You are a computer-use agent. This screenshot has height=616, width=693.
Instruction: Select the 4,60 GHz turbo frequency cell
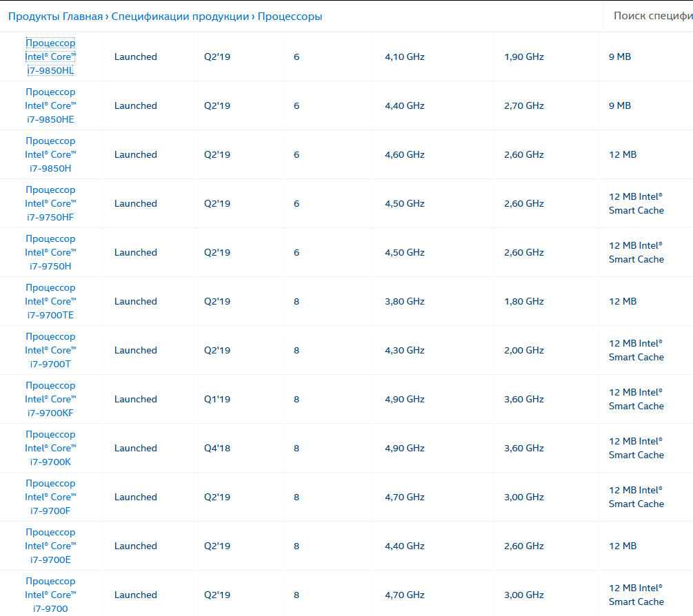405,154
